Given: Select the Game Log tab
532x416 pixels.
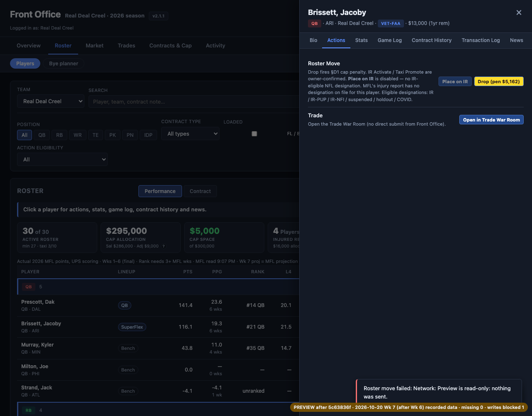Looking at the screenshot, I should tap(390, 40).
